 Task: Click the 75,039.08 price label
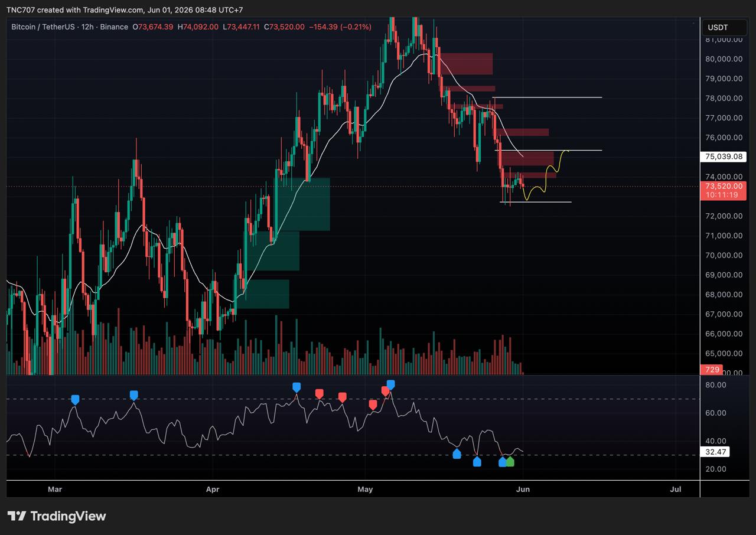(724, 156)
